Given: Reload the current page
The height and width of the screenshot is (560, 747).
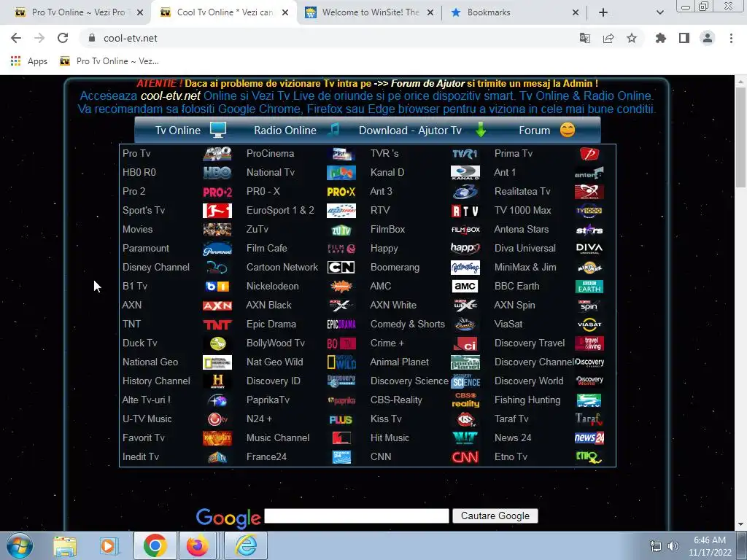Looking at the screenshot, I should (63, 38).
